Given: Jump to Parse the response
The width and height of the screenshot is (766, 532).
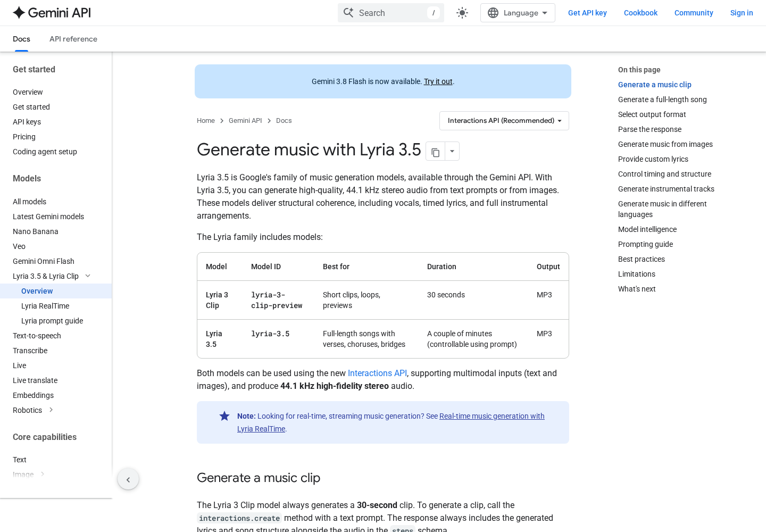Looking at the screenshot, I should 650,129.
